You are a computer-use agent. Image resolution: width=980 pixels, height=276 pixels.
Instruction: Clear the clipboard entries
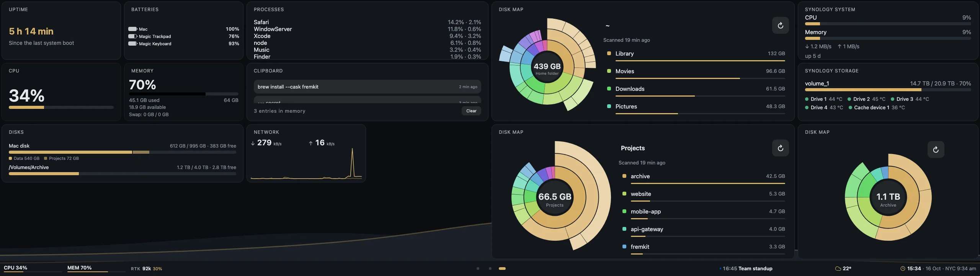tap(471, 111)
